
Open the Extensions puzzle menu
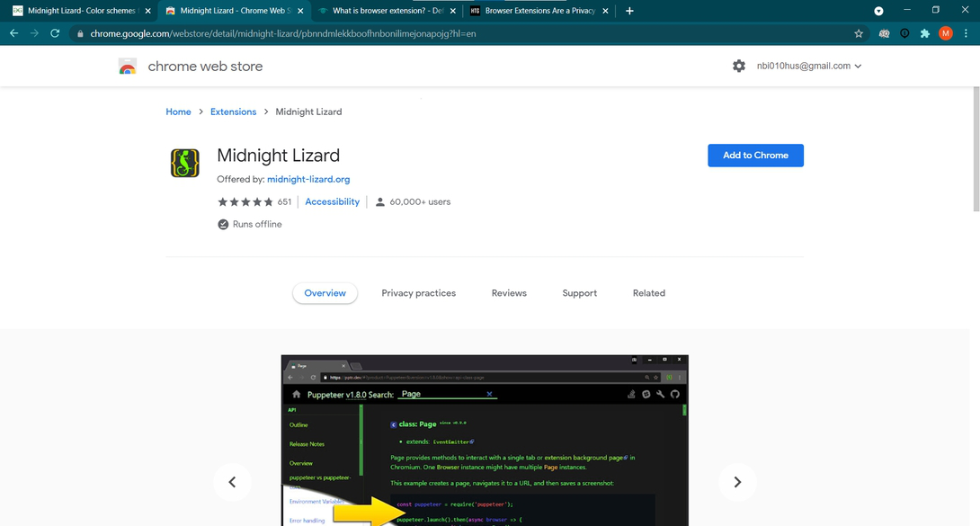(x=925, y=34)
